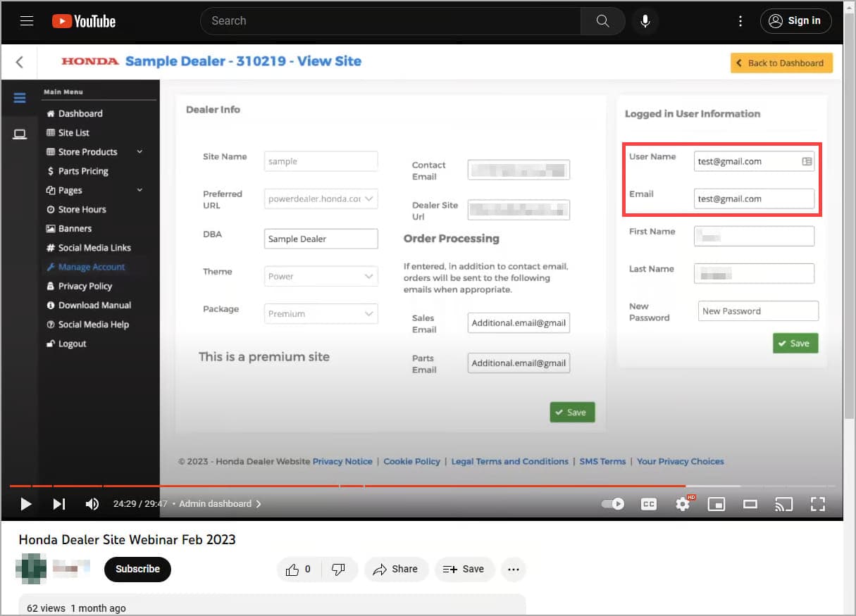Dislike the video
The image size is (856, 616).
tap(339, 570)
